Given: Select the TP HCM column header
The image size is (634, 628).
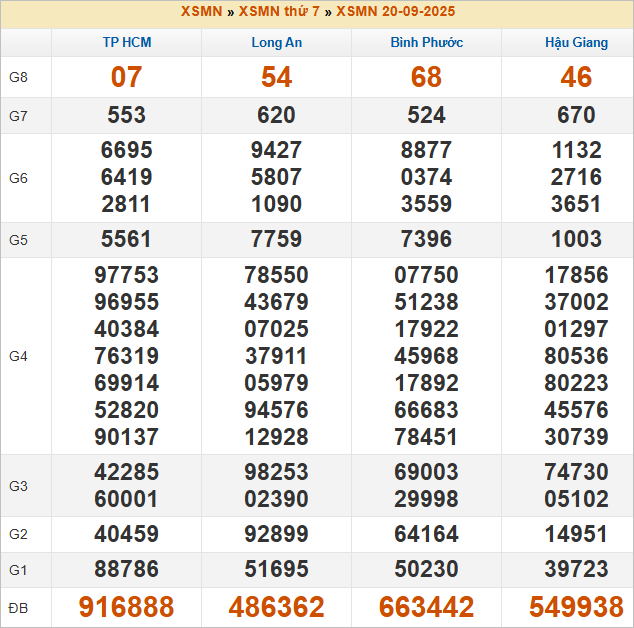Looking at the screenshot, I should coord(127,43).
